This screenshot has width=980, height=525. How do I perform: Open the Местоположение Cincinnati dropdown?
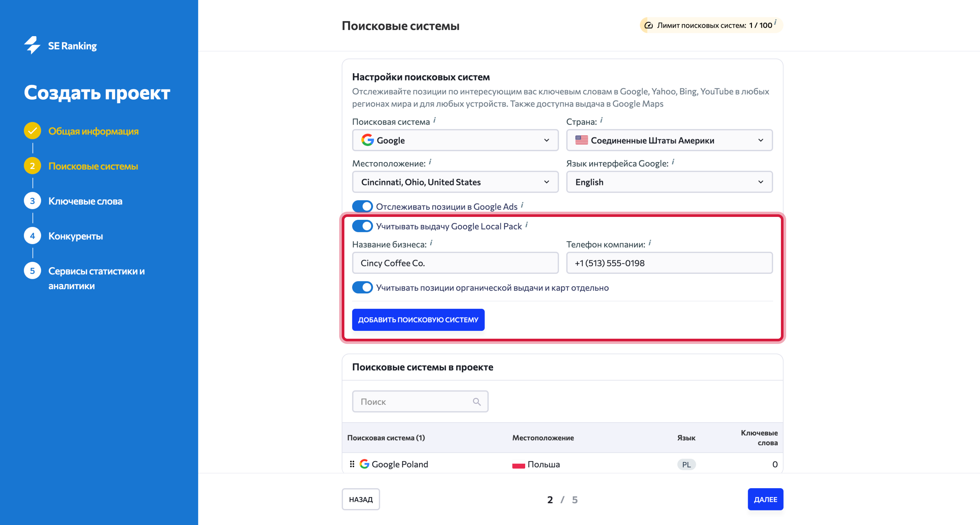(455, 182)
